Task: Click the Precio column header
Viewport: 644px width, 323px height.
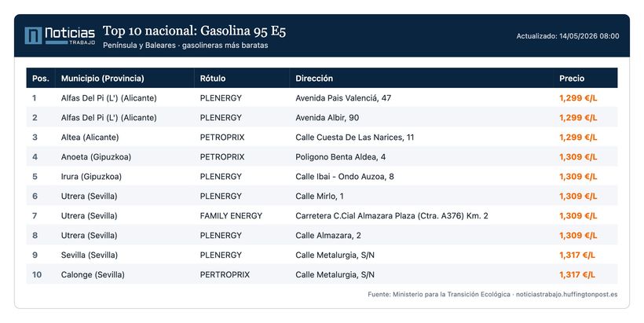Action: pyautogui.click(x=572, y=78)
